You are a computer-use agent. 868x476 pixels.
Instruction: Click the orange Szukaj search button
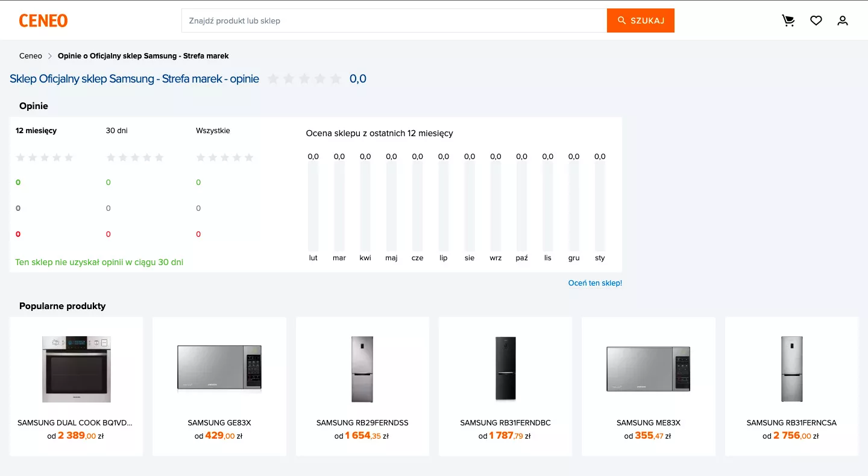pyautogui.click(x=640, y=20)
